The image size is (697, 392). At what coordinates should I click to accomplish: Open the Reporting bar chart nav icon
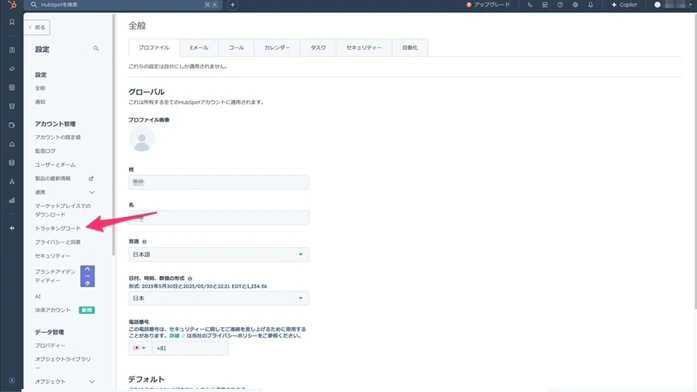point(12,200)
